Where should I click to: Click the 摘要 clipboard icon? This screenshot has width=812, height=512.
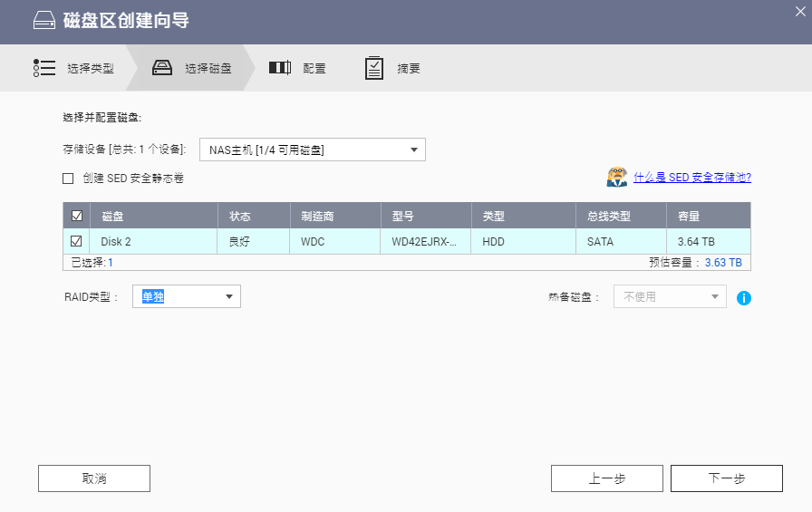[374, 68]
